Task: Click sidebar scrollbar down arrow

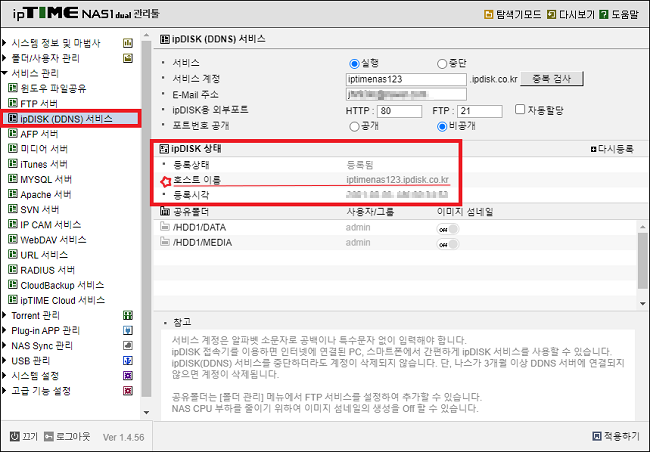Action: tap(146, 413)
